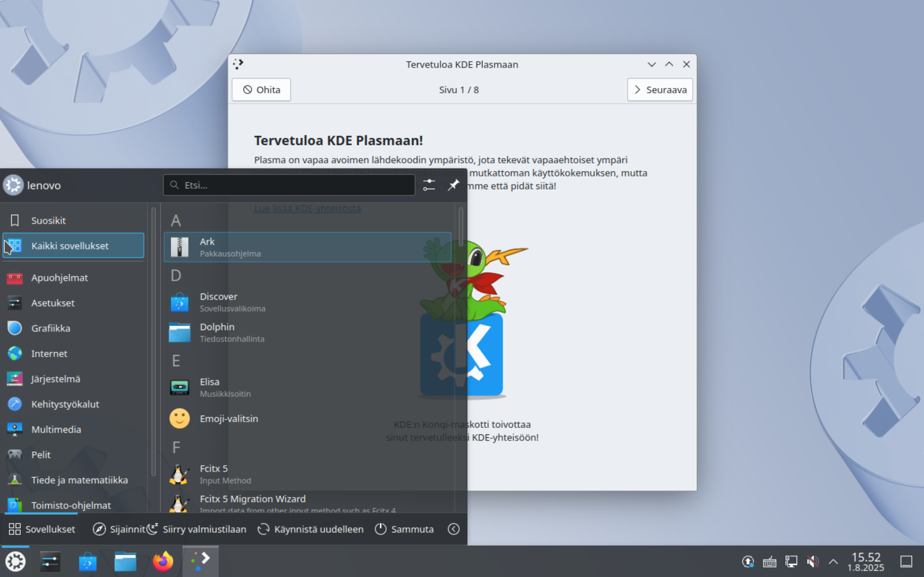Open keyboard layout tray icon
Image resolution: width=924 pixels, height=577 pixels.
769,561
